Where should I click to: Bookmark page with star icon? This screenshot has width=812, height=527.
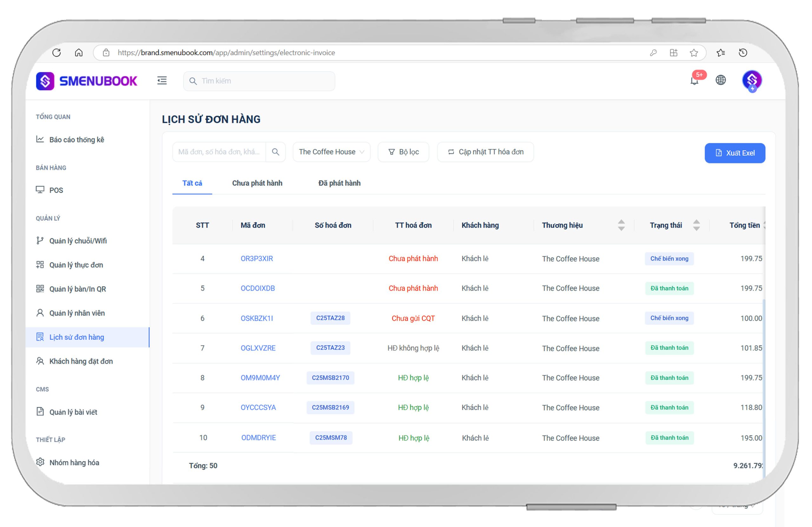point(693,53)
